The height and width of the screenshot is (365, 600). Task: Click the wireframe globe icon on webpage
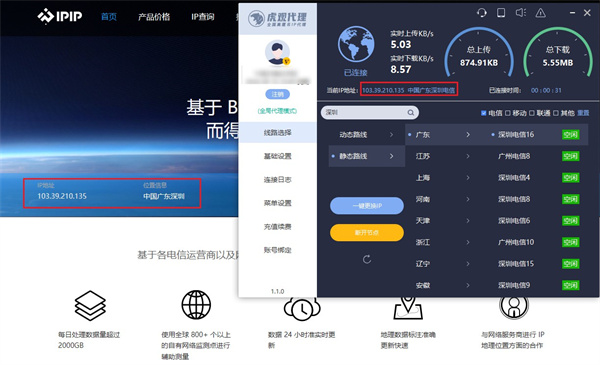[196, 305]
